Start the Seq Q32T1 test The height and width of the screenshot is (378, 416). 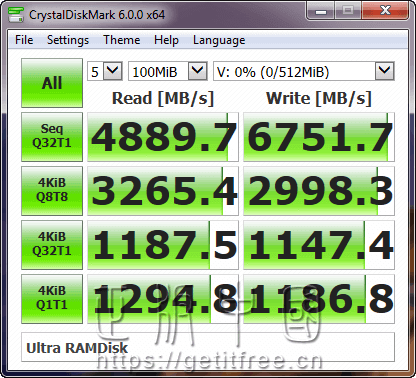pyautogui.click(x=52, y=137)
